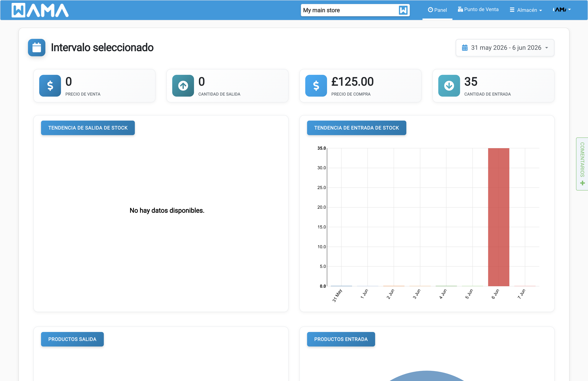The height and width of the screenshot is (381, 588).
Task: Click the red 6 Jun bar in the chart
Action: pyautogui.click(x=499, y=217)
